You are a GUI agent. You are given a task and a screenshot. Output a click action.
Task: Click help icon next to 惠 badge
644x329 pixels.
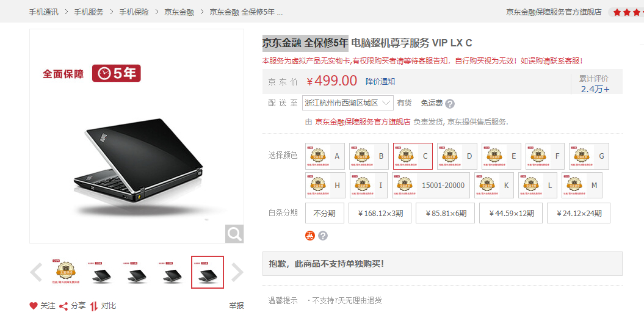(x=323, y=236)
